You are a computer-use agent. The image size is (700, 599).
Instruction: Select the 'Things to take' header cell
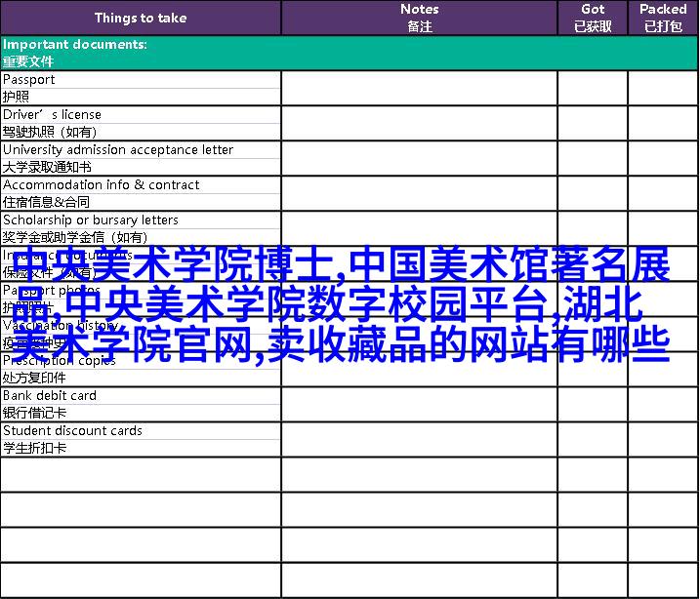[141, 18]
